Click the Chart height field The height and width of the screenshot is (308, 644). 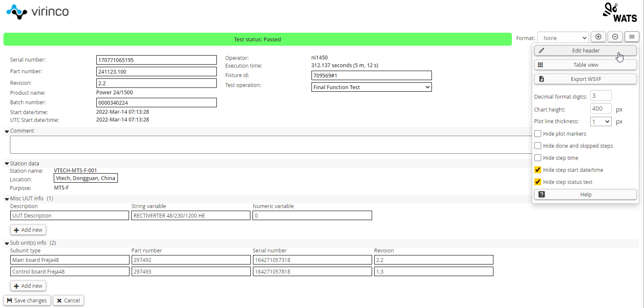(601, 109)
